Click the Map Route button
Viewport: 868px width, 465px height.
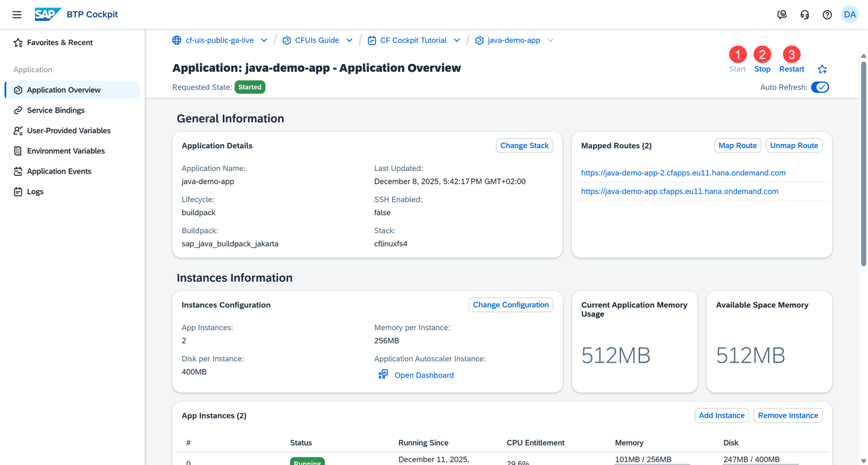coord(738,146)
